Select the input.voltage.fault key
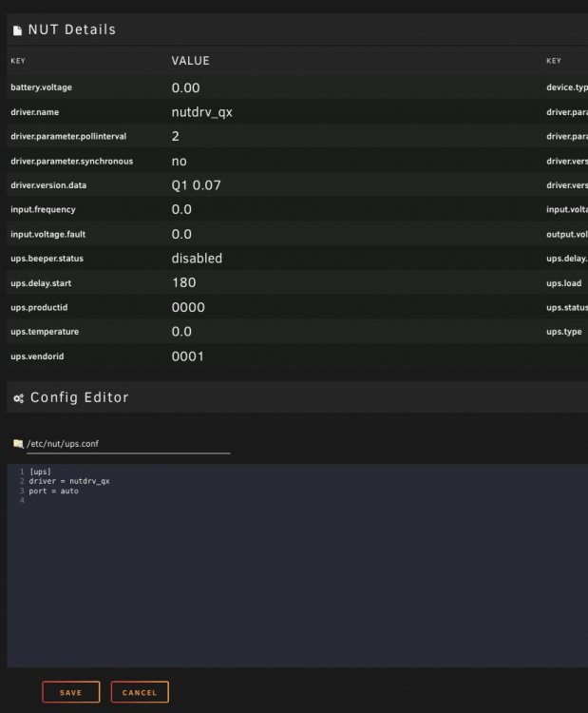Screen dimensions: 588x713 point(48,234)
